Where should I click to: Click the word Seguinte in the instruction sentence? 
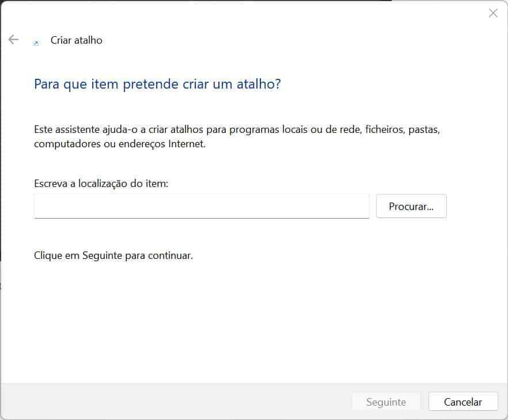(102, 255)
